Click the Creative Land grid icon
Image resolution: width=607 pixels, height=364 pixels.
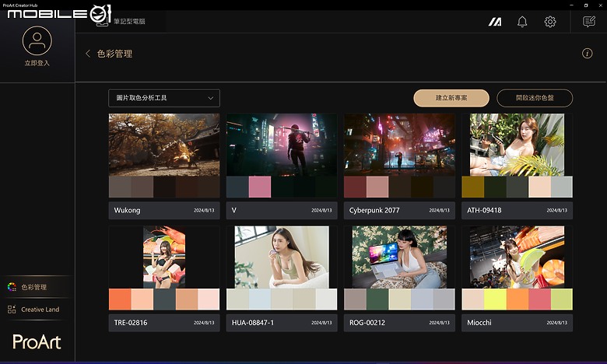point(12,309)
